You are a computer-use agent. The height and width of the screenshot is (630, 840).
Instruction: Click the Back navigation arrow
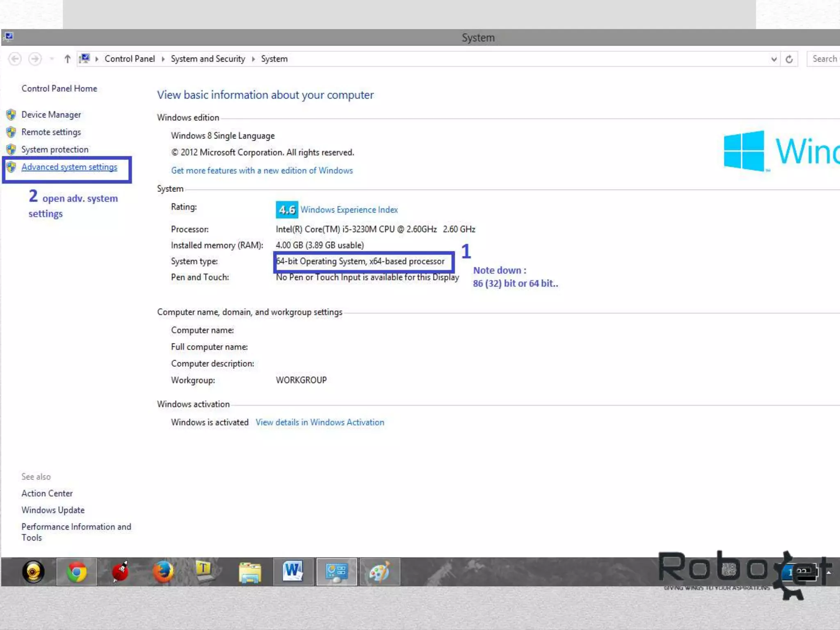coord(15,59)
